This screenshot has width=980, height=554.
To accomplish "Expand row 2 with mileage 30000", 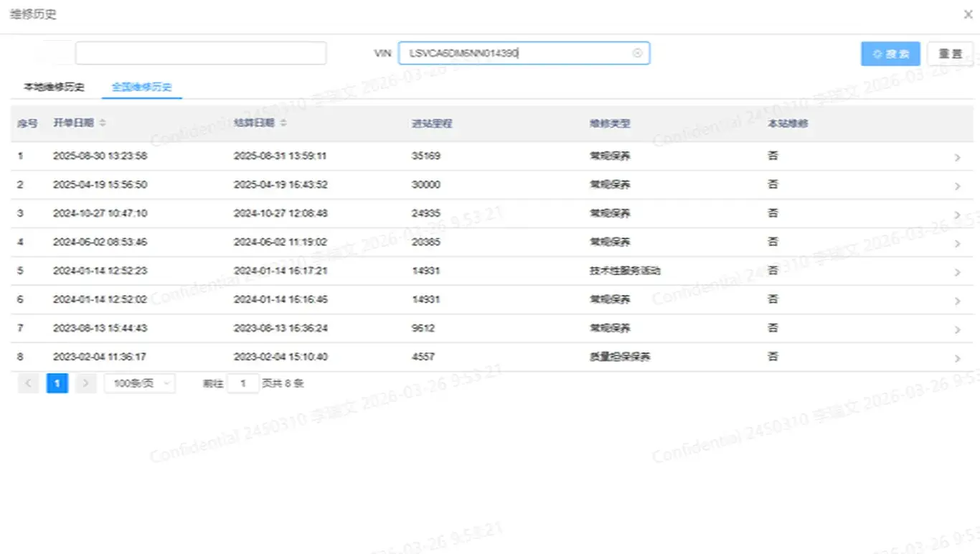I will pos(957,186).
